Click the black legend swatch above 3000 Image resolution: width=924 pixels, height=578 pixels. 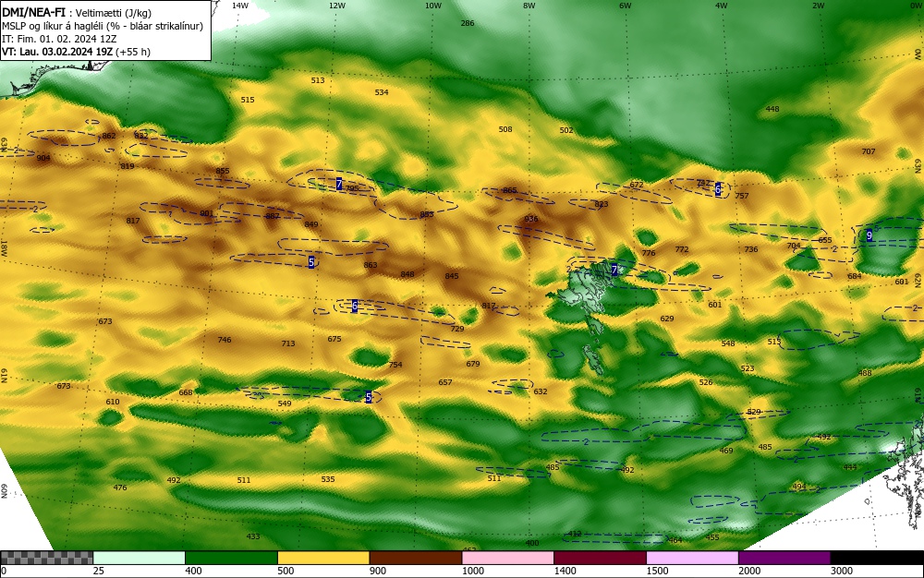tap(877, 558)
